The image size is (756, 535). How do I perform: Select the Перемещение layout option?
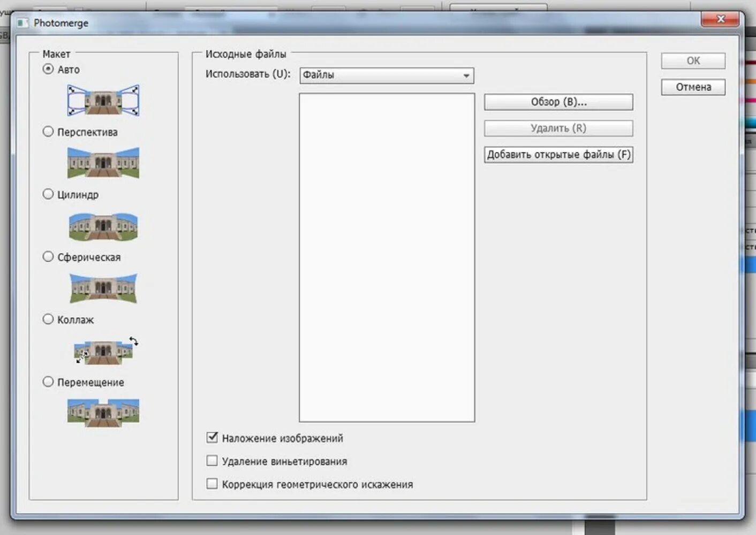pyautogui.click(x=48, y=382)
